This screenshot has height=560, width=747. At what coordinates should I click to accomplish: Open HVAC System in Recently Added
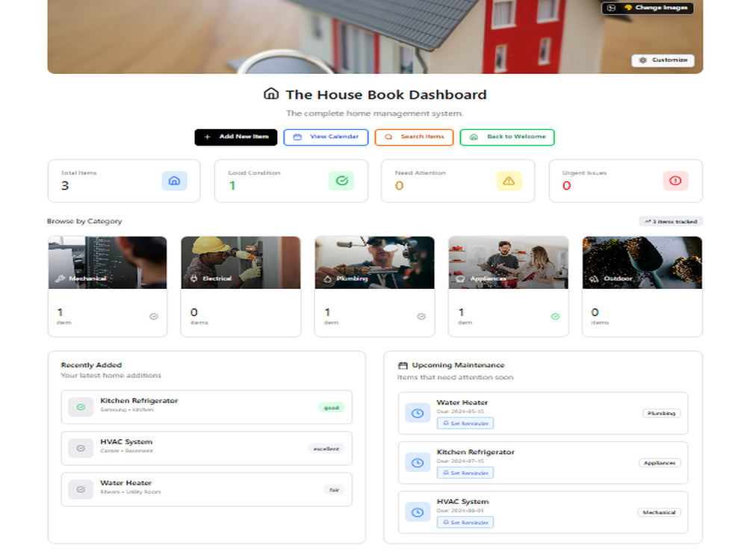coord(207,448)
